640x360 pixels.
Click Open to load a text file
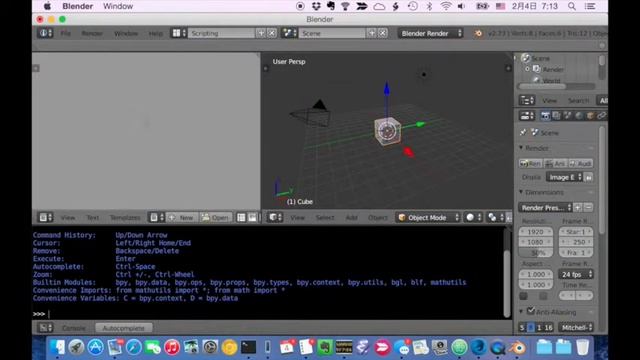tap(216, 218)
